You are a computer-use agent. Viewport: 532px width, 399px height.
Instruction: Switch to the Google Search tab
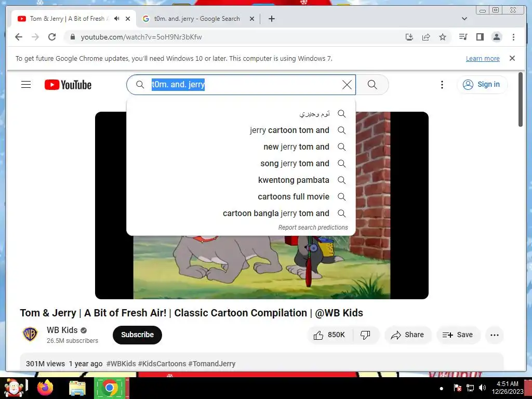point(197,19)
